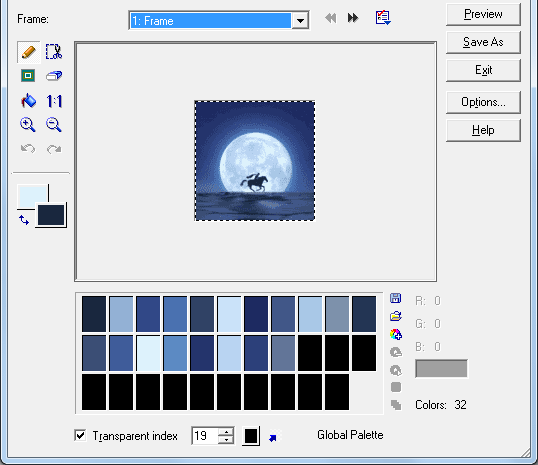Select the Eraser tool
538x465 pixels.
54,75
